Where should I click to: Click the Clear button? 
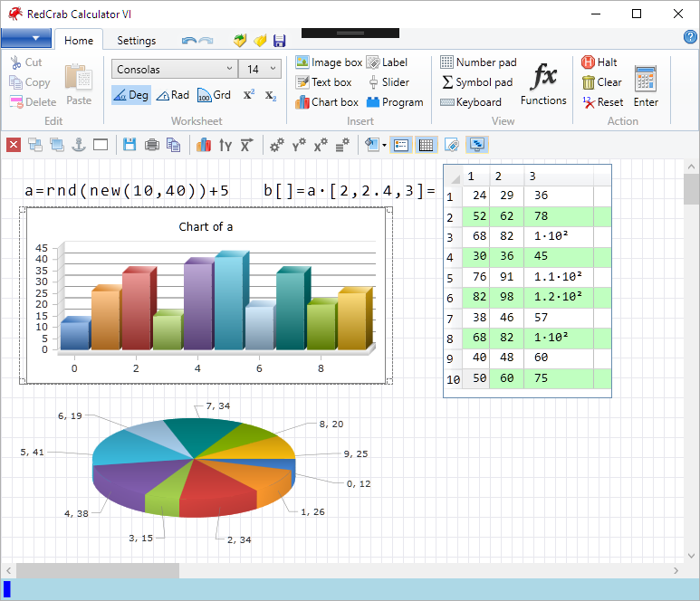pyautogui.click(x=601, y=82)
